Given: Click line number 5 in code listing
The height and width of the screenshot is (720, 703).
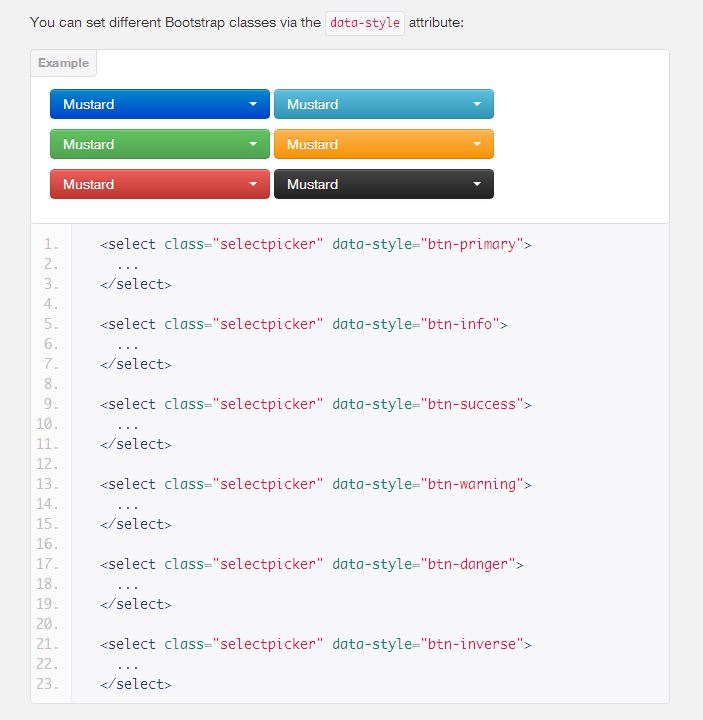Looking at the screenshot, I should pyautogui.click(x=51, y=324).
